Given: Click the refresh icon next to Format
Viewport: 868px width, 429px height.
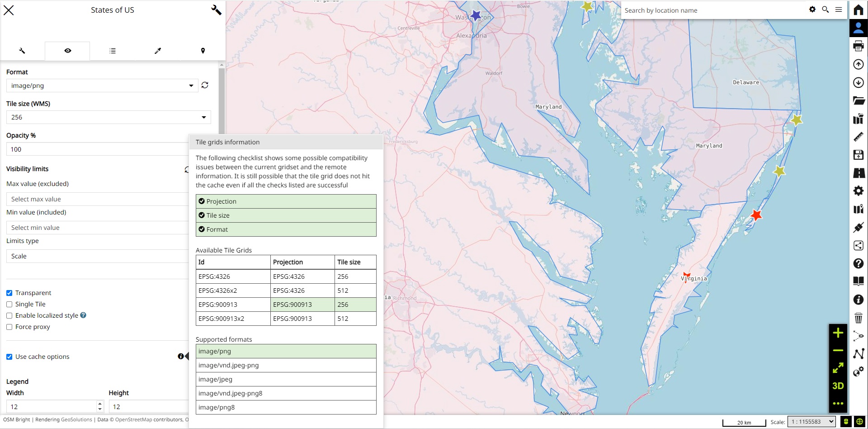Looking at the screenshot, I should (205, 86).
